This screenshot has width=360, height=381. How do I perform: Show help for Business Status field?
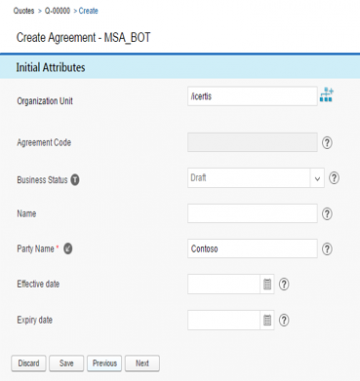coord(334,178)
